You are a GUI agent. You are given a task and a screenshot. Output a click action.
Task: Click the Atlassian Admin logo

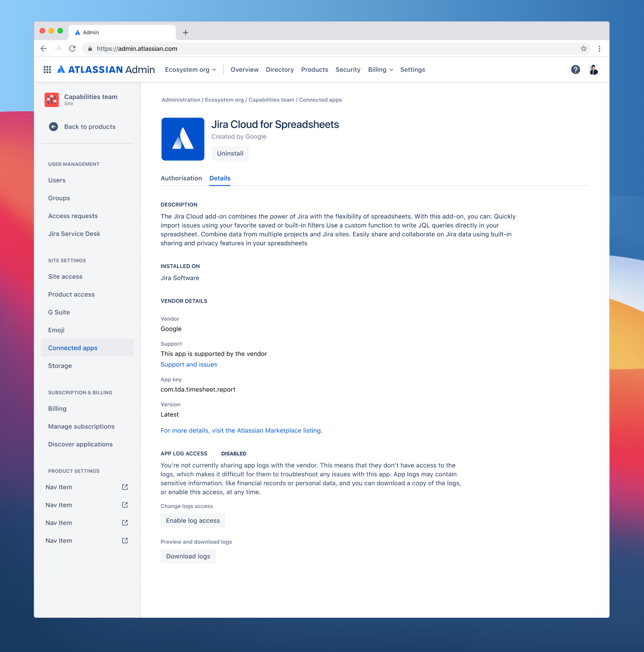[x=105, y=69]
